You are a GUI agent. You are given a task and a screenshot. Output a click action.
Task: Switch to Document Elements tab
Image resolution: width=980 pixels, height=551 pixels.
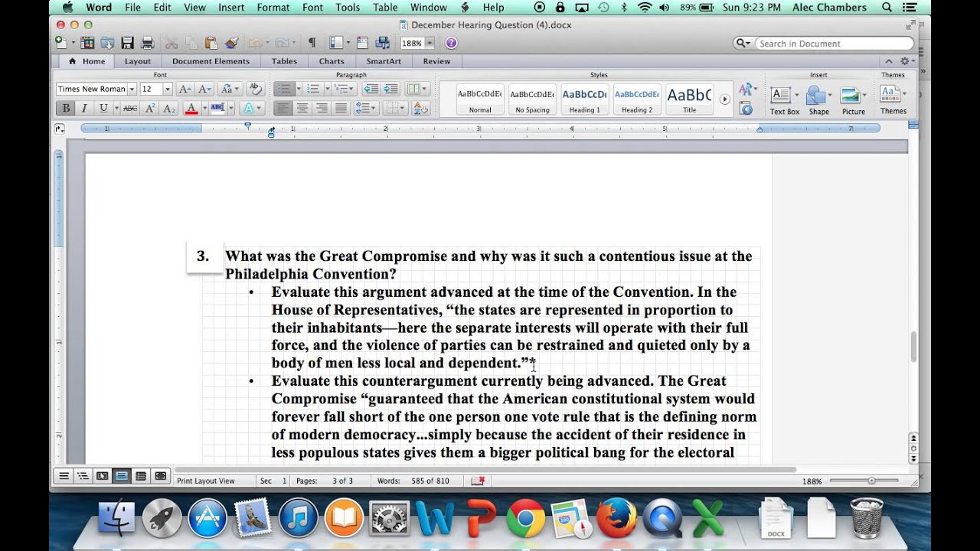click(211, 61)
